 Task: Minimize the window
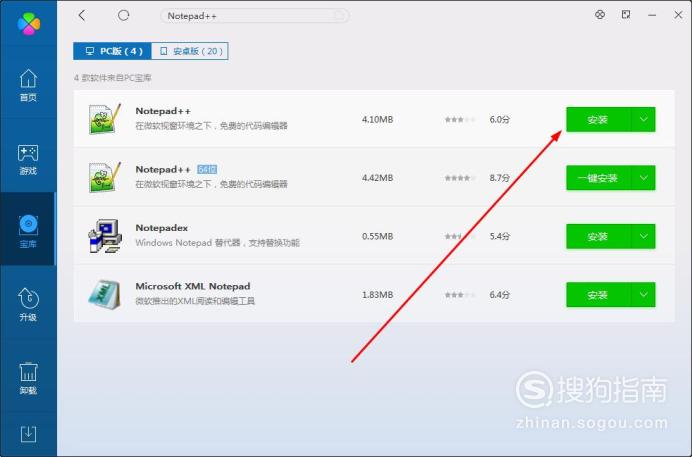[652, 15]
